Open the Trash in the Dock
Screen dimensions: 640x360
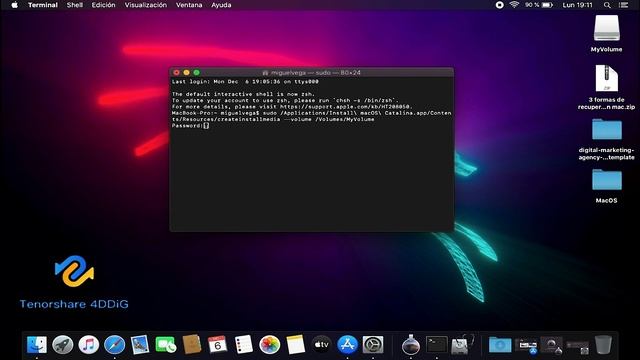603,345
